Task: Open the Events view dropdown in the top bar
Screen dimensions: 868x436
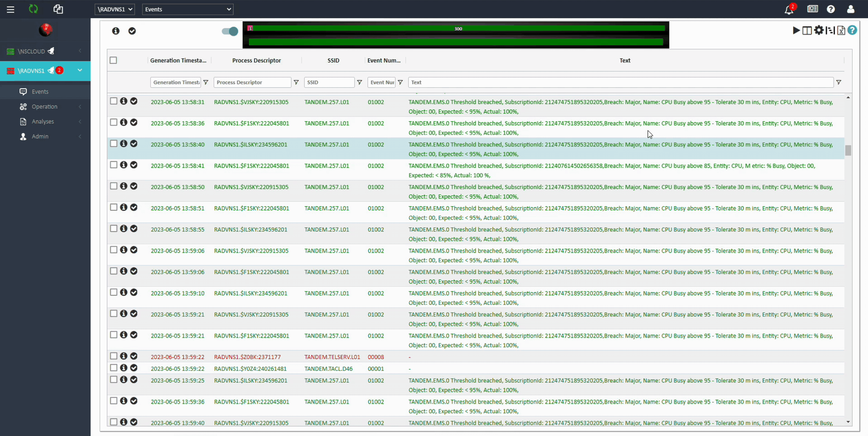Action: tap(188, 9)
